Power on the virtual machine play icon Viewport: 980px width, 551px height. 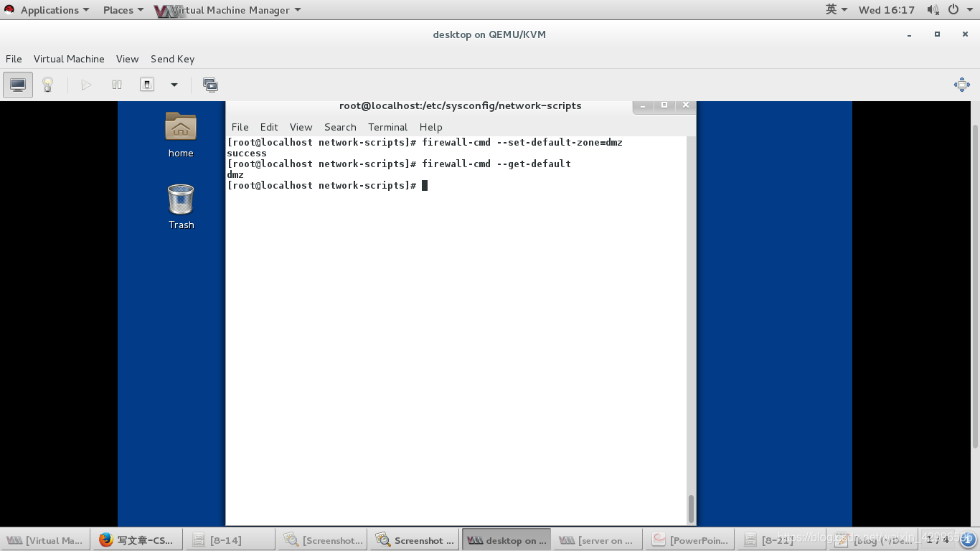pyautogui.click(x=86, y=85)
